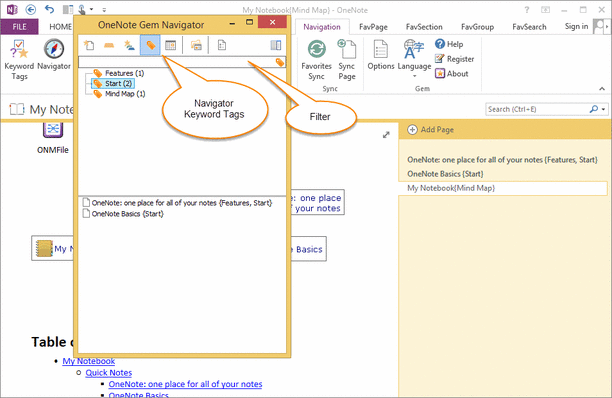612x398 pixels.
Task: Switch to HOME tab
Action: click(60, 27)
